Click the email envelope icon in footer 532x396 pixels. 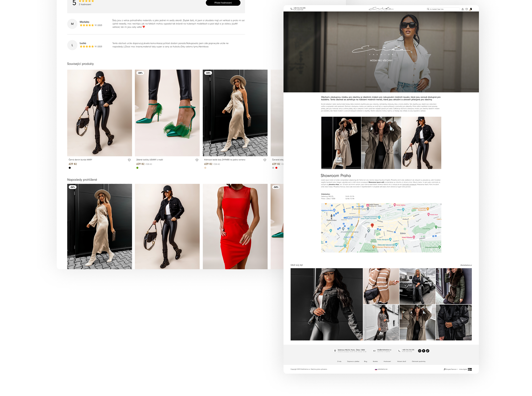(374, 351)
